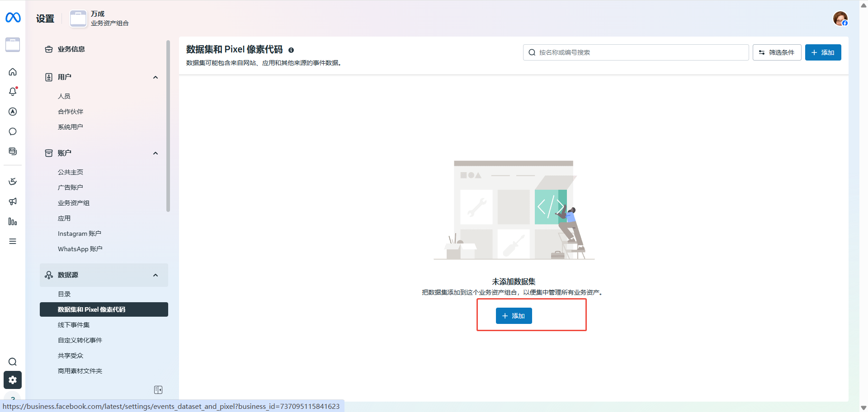This screenshot has width=868, height=412.
Task: Click the magnifier search icon in left rail
Action: coord(13,362)
